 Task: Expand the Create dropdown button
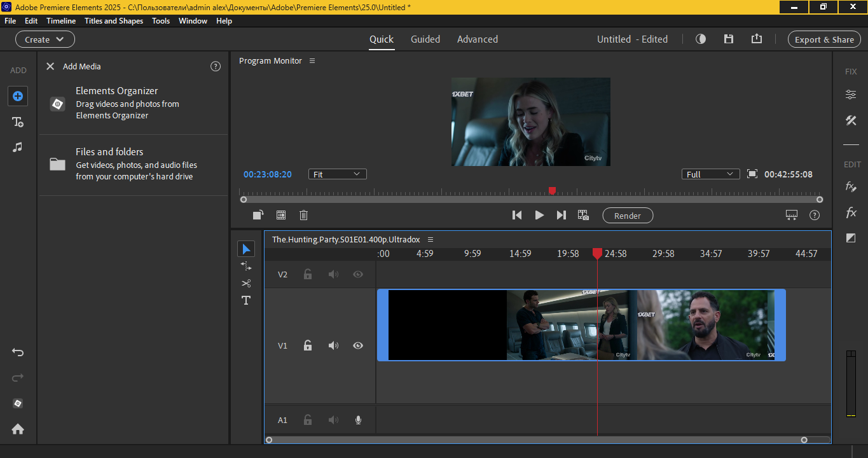point(45,39)
